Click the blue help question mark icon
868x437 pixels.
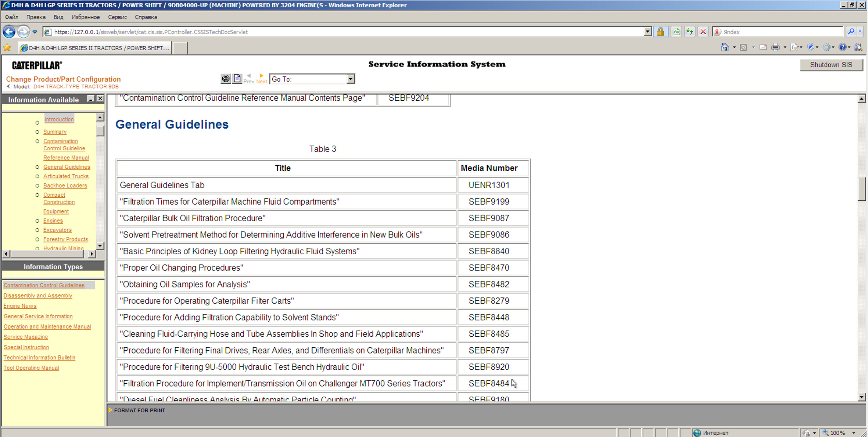(843, 47)
